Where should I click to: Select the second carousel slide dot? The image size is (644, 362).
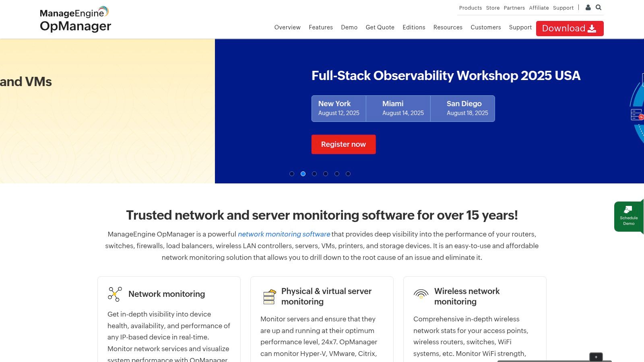pyautogui.click(x=303, y=174)
